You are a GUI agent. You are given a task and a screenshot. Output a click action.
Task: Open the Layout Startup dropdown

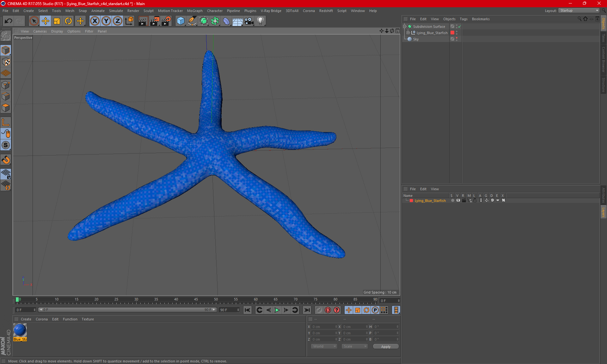[x=579, y=10]
